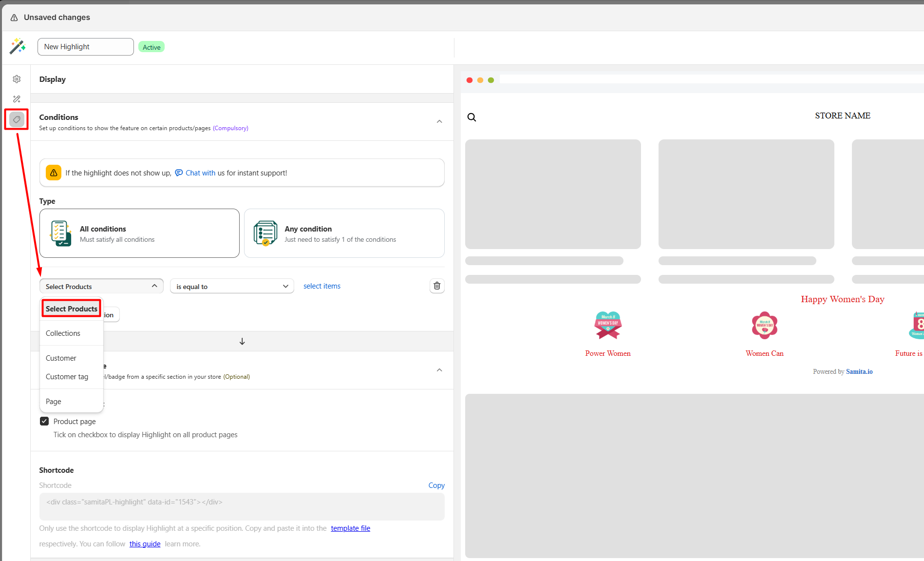Screen dimensions: 924x561
Task: Click the down arrow section divider
Action: tap(242, 341)
